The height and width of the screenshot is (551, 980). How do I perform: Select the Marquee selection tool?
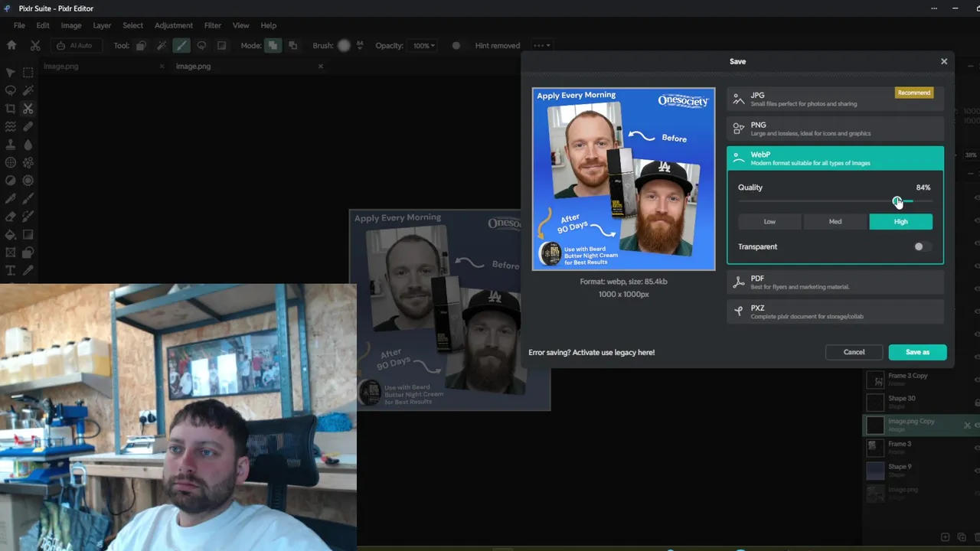[28, 73]
